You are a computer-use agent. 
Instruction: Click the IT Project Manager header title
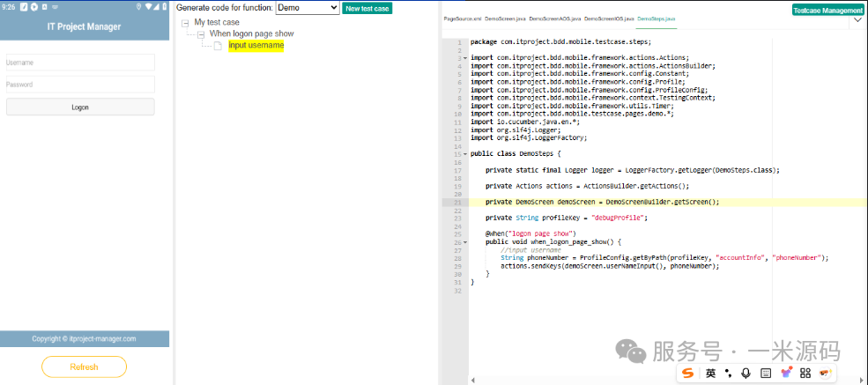click(x=84, y=26)
